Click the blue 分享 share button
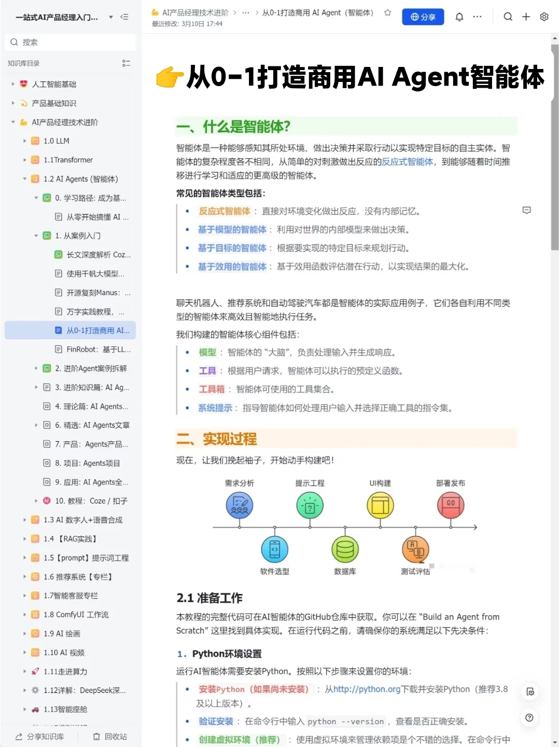The height and width of the screenshot is (747, 560). coord(423,17)
